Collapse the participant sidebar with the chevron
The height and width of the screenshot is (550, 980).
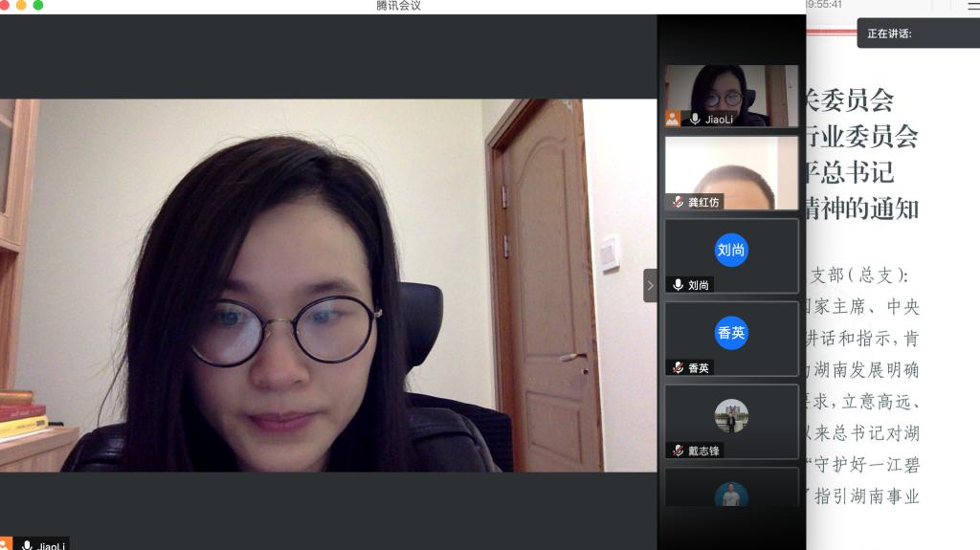coord(650,285)
